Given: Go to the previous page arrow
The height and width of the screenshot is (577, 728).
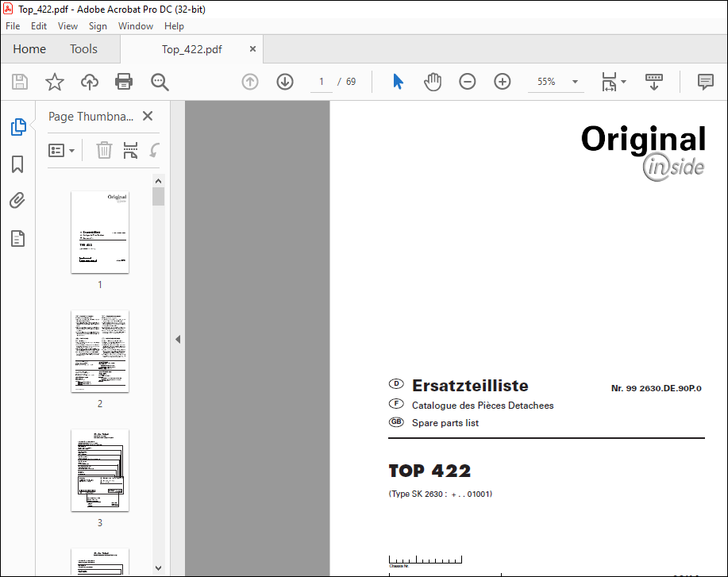Looking at the screenshot, I should pyautogui.click(x=250, y=82).
